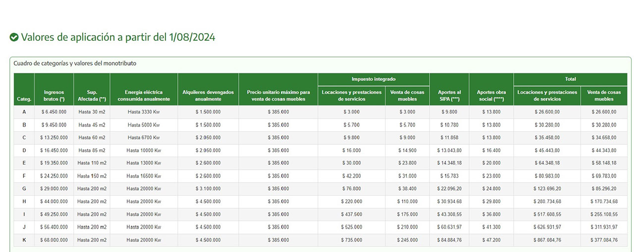Click the Hasta 16500 Kw cell

(x=144, y=176)
